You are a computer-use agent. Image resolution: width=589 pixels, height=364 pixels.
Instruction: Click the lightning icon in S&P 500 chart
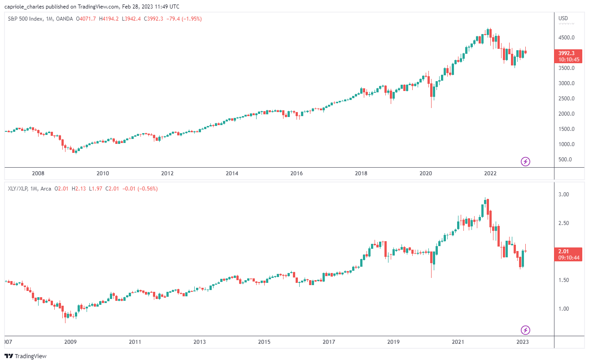pyautogui.click(x=525, y=161)
